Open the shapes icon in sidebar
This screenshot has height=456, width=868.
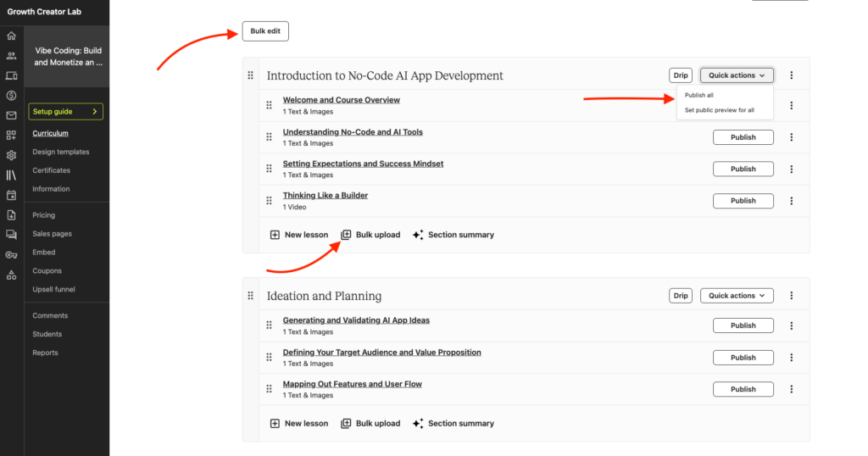(x=11, y=275)
